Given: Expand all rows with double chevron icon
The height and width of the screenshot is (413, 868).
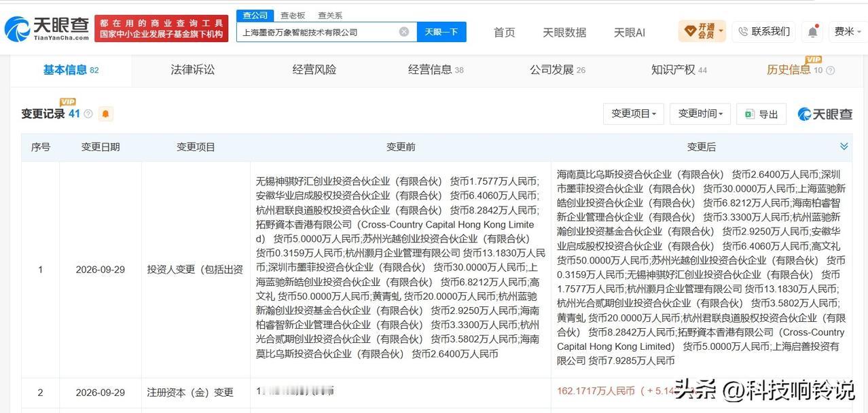Looking at the screenshot, I should click(844, 147).
